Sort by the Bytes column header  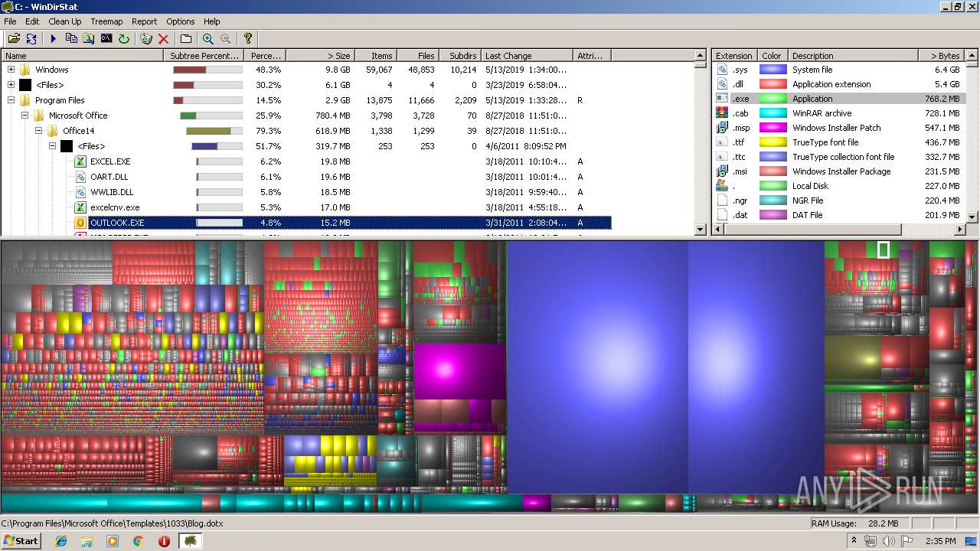click(941, 56)
